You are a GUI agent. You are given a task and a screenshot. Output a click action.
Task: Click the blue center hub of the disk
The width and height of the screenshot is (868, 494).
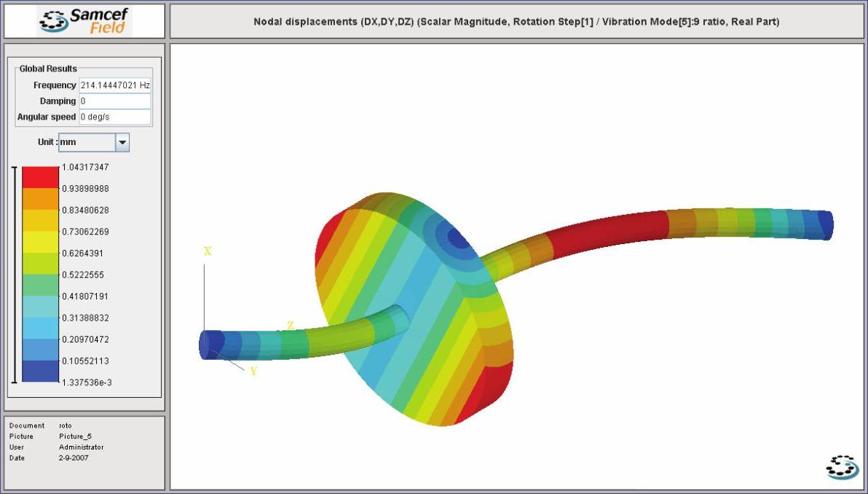pyautogui.click(x=458, y=238)
